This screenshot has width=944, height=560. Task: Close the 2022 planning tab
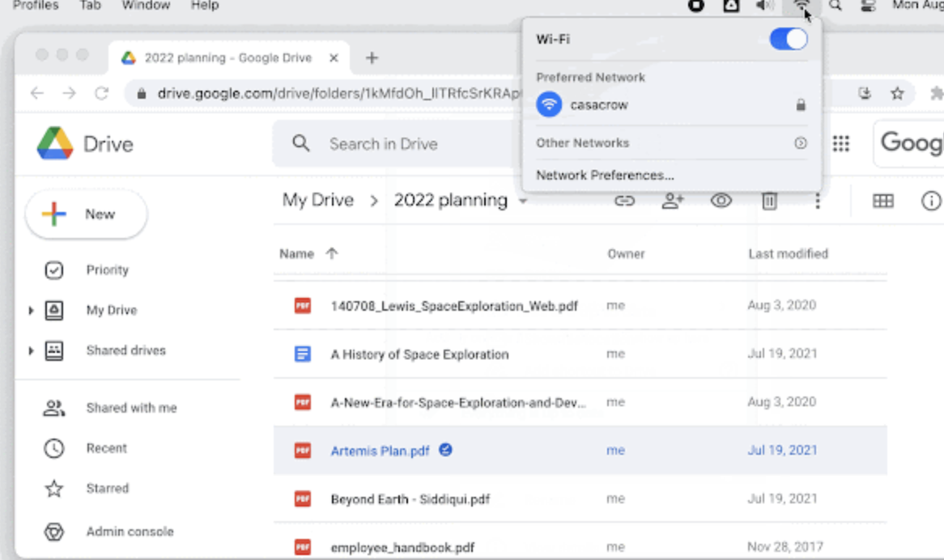334,57
